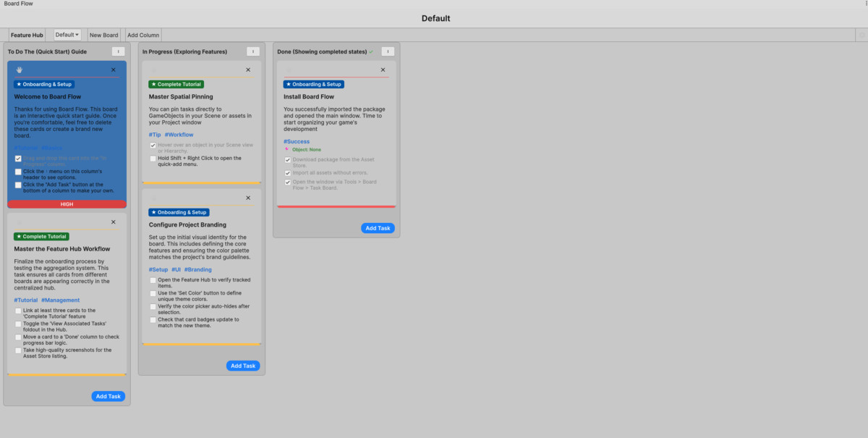The height and width of the screenshot is (438, 868).
Task: Open the Done column options menu
Action: (388, 51)
